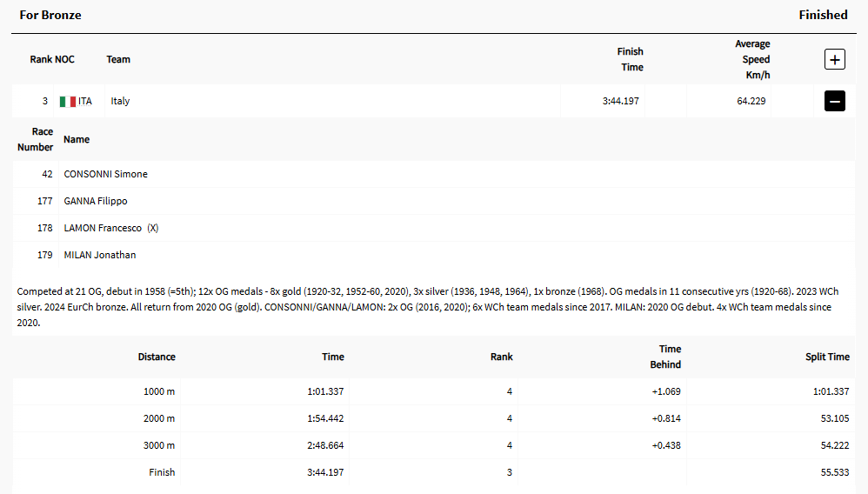Select finish time 3:44.197 in Finish row
Screen dimensions: 868x494
pyautogui.click(x=325, y=472)
